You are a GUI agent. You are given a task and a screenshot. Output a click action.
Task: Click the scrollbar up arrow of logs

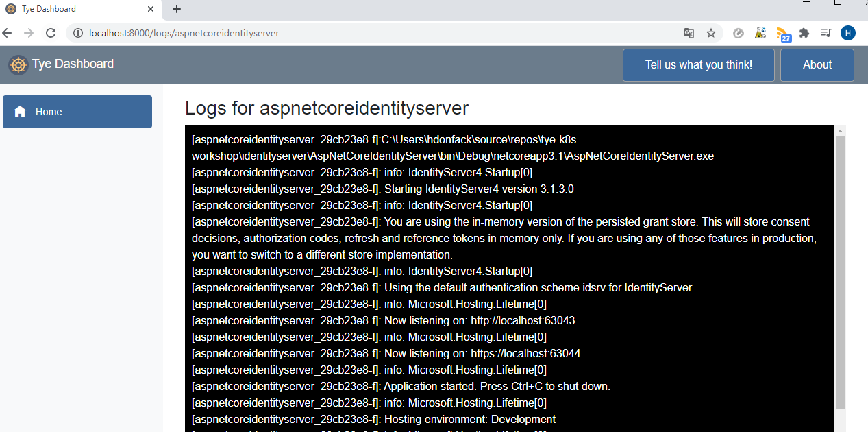coord(841,130)
